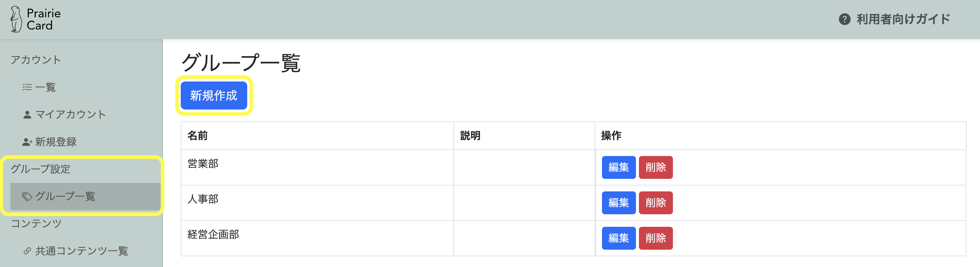
Task: Delete the 営業部 group
Action: [x=655, y=167]
